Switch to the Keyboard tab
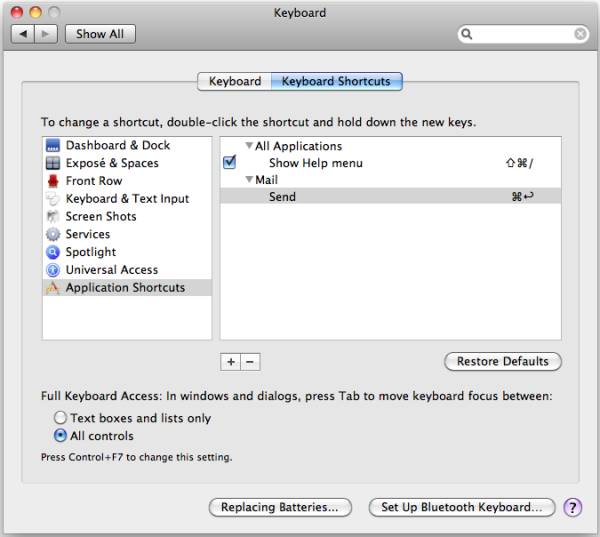Viewport: 600px width, 537px height. pyautogui.click(x=235, y=81)
